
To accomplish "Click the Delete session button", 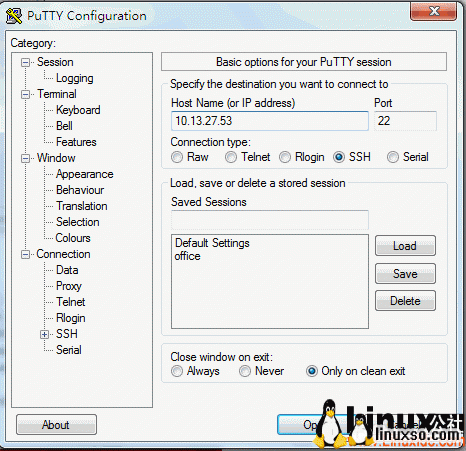I will [x=405, y=301].
